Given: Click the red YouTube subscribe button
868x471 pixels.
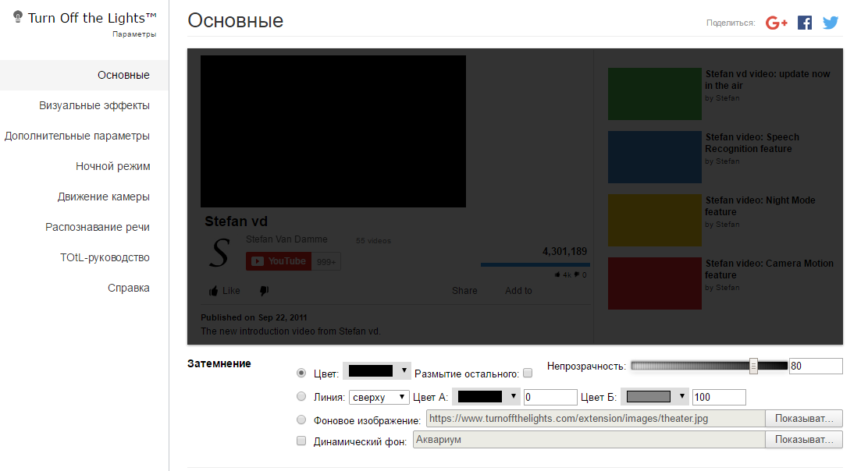Looking at the screenshot, I should (x=279, y=261).
